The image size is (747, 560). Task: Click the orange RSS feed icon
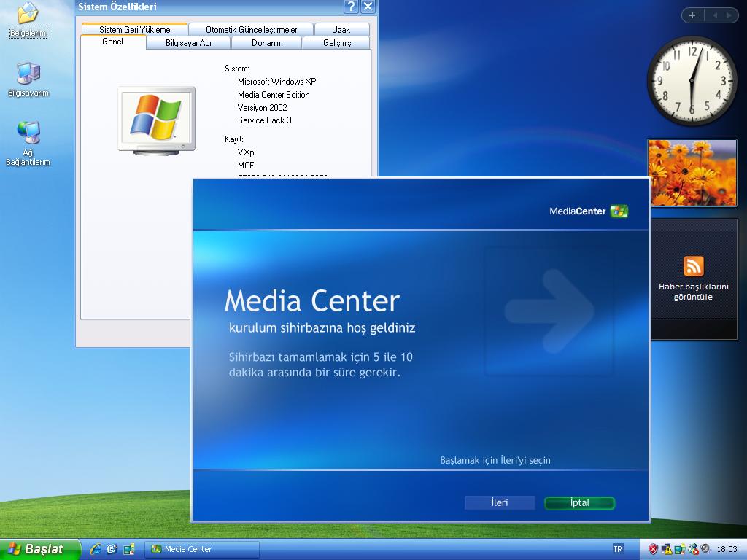693,266
